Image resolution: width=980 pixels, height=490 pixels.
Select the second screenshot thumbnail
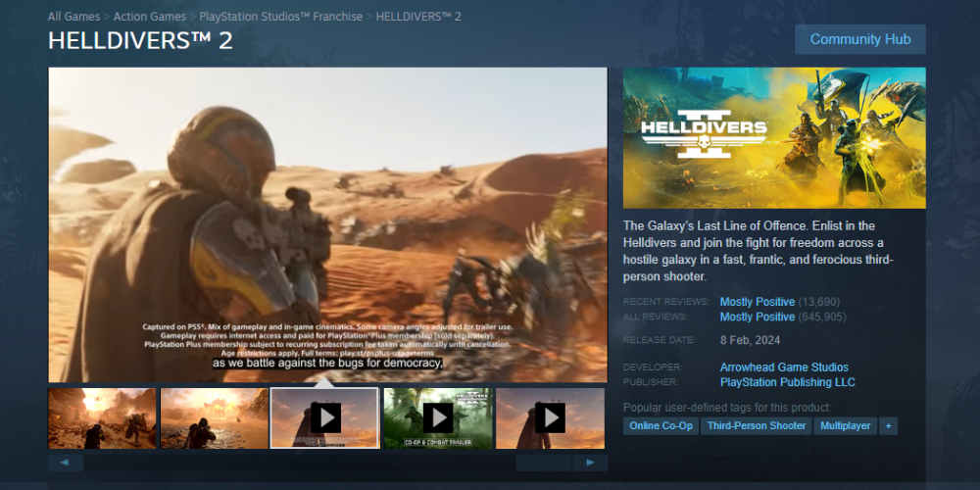[x=214, y=418]
